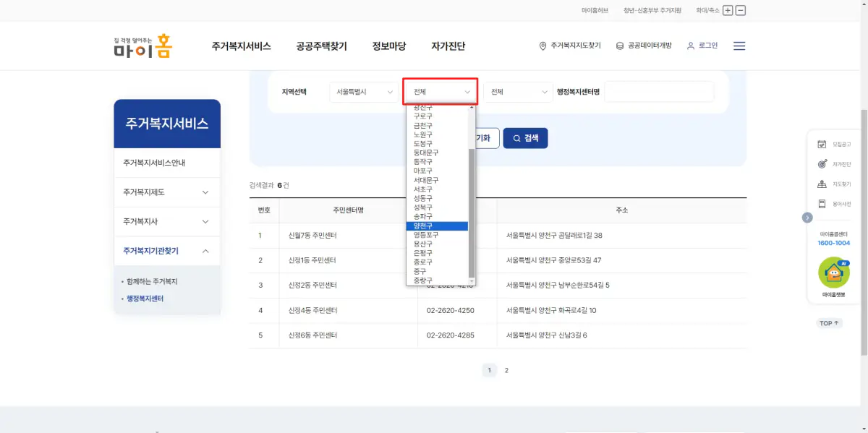
Task: Open 정보마당 top menu
Action: tap(389, 46)
